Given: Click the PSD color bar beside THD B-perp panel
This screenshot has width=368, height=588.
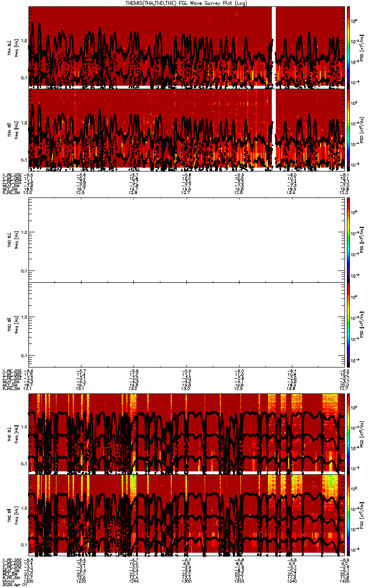Looking at the screenshot, I should pos(348,239).
